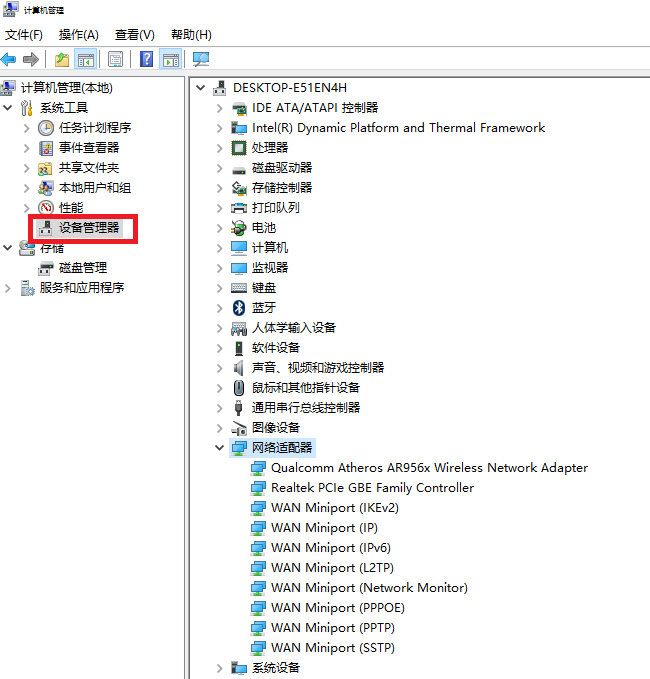Collapse the DESKTOP-E51EN4H root node
This screenshot has height=679, width=650.
[x=200, y=87]
